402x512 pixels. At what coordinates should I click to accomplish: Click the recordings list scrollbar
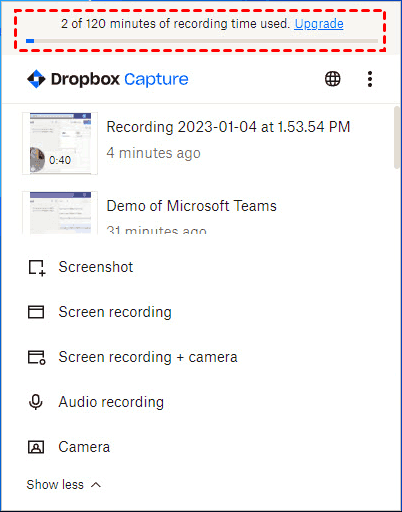397,137
